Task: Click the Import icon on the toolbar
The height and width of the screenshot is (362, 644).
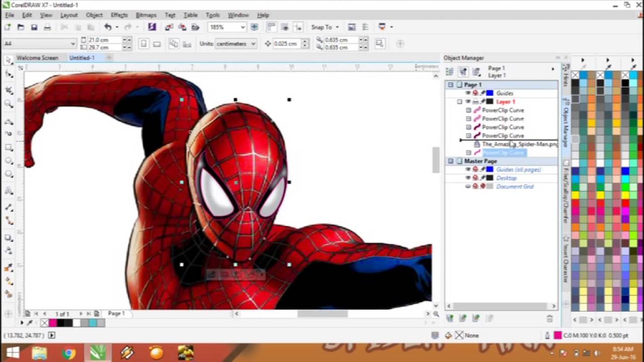Action: pos(169,27)
